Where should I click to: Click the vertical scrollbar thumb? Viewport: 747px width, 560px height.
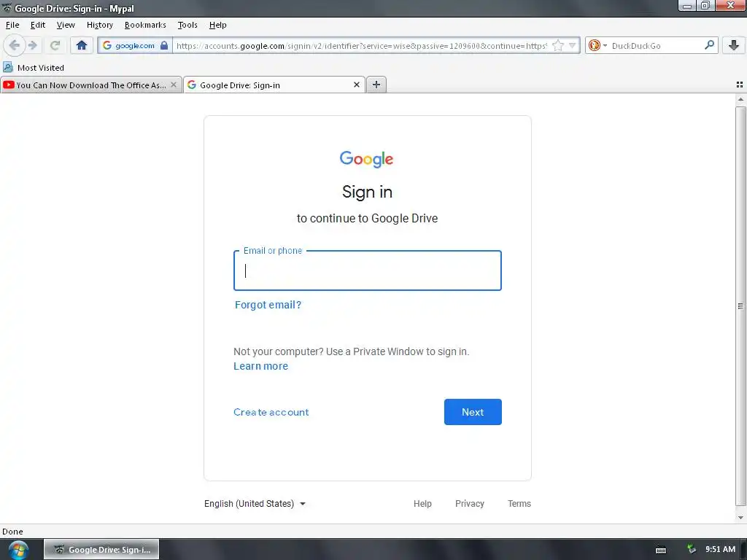point(740,306)
